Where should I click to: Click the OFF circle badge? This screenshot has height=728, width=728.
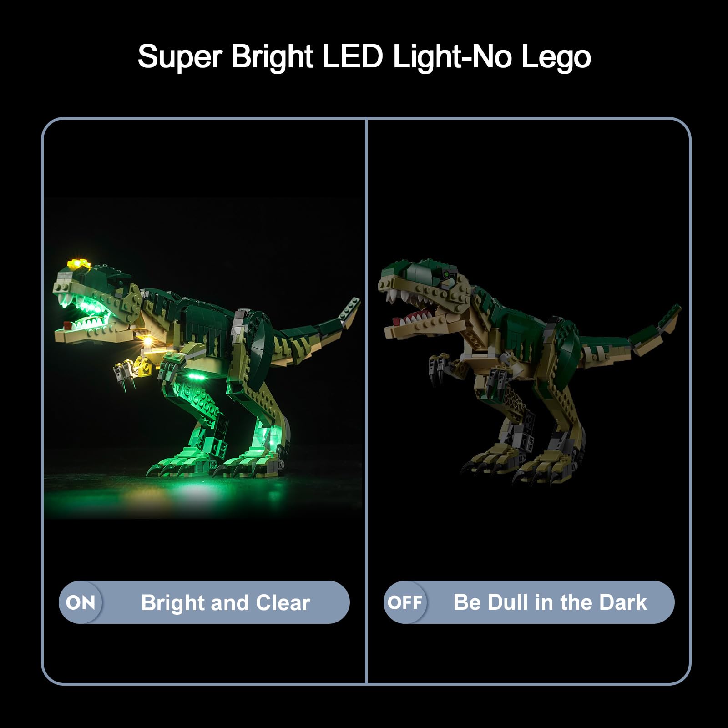405,602
